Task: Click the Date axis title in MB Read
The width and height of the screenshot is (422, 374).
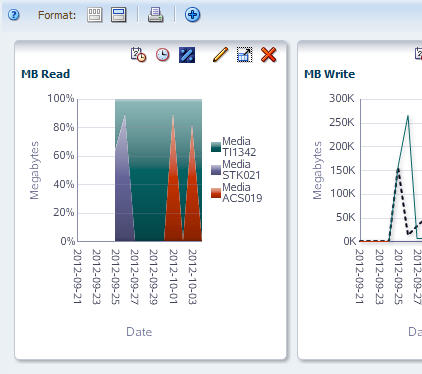Action: coord(139,332)
